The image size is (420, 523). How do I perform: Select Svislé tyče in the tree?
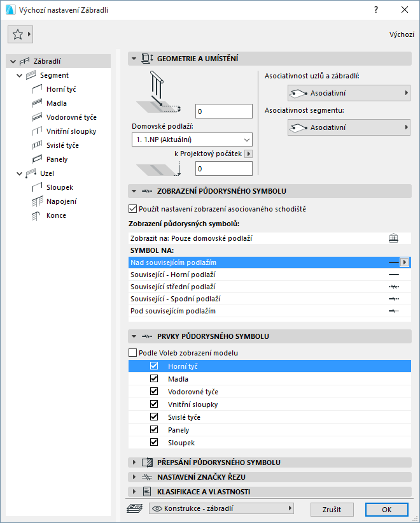tap(62, 145)
